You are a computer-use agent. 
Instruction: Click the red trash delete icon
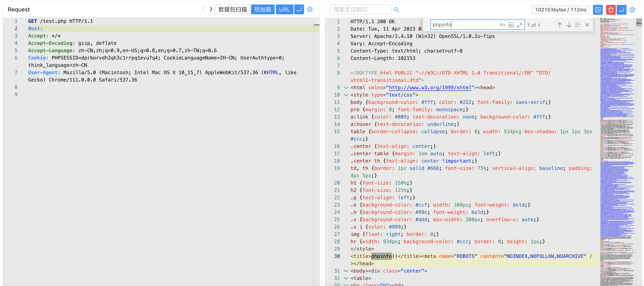611,10
